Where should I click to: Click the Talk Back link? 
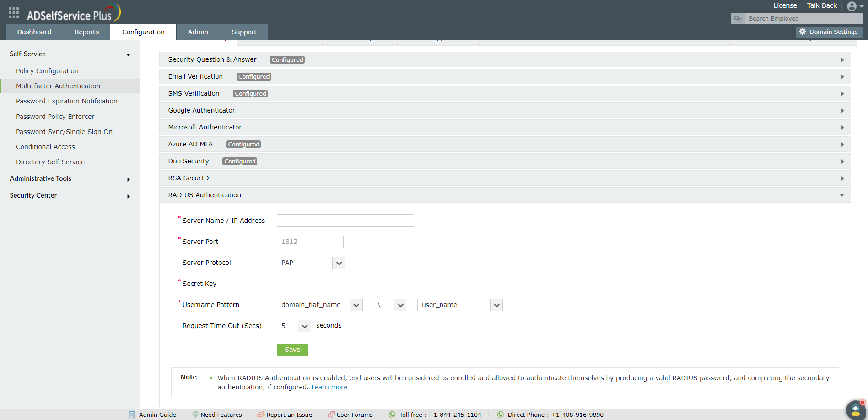(x=822, y=5)
